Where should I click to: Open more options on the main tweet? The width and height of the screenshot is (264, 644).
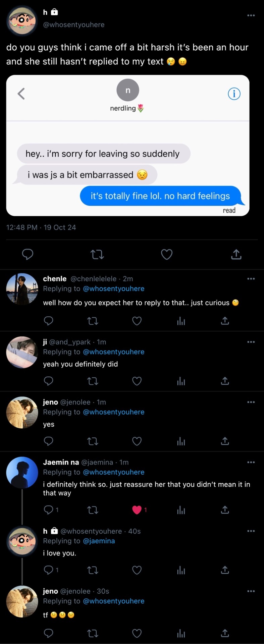click(x=251, y=15)
